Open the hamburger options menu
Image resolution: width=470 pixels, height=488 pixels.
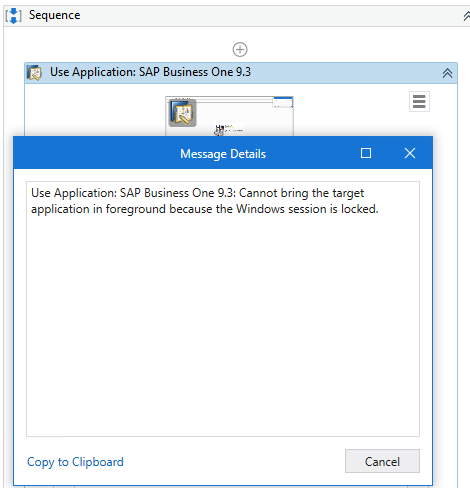[419, 101]
